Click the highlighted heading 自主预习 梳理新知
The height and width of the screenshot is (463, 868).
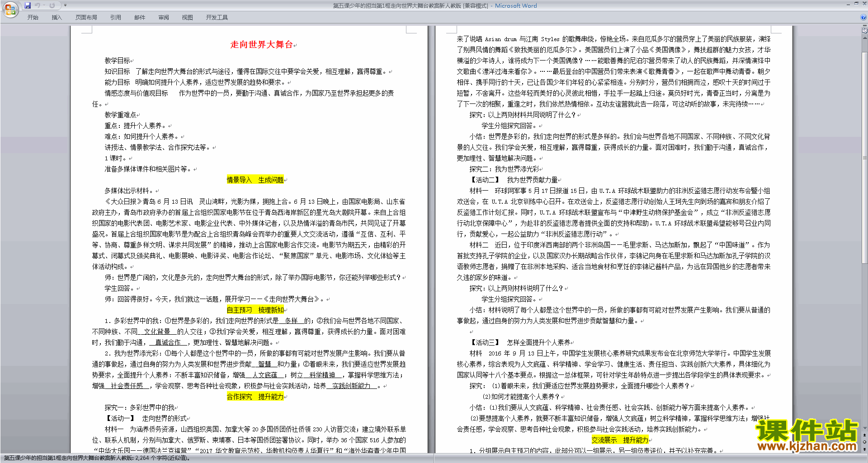pyautogui.click(x=255, y=310)
